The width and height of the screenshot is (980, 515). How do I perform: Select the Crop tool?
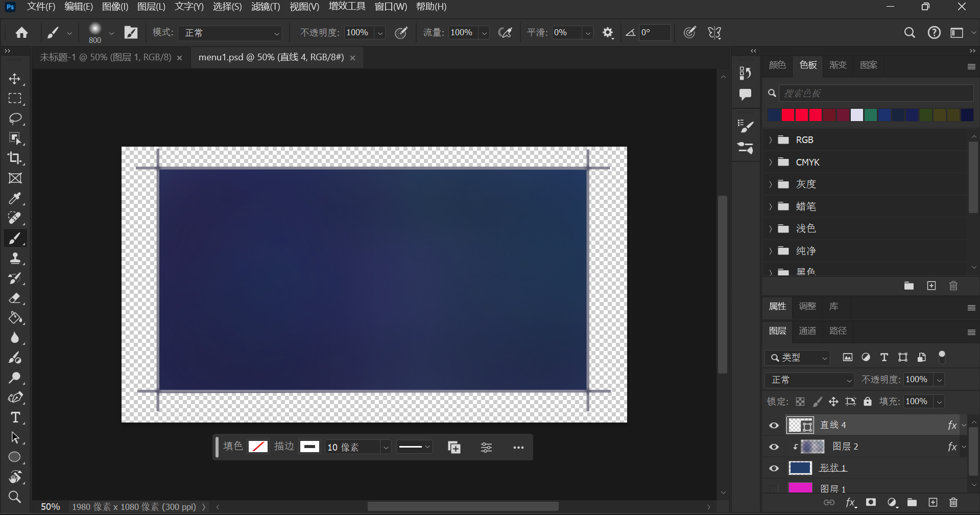[15, 158]
